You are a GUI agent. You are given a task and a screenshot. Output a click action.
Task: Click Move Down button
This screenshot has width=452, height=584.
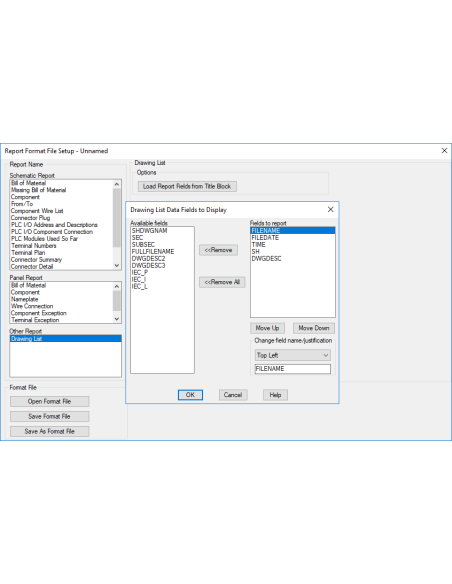[313, 328]
